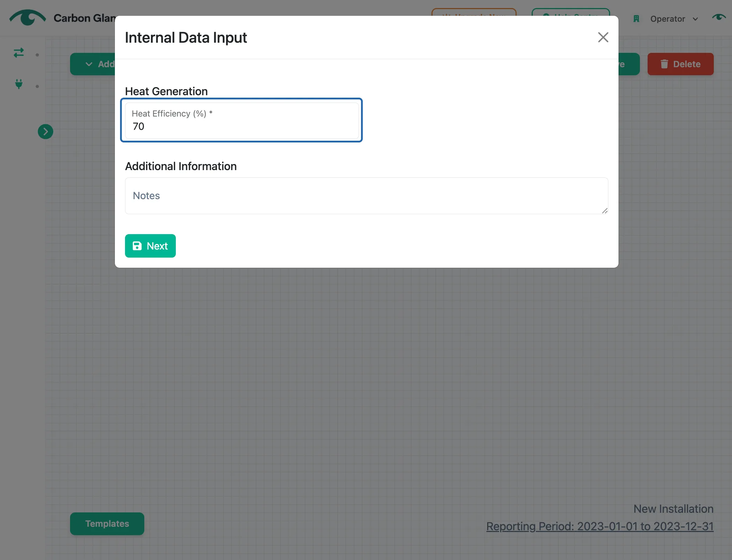Screen dimensions: 732x560
Task: Open the Add dropdown button
Action: (x=93, y=64)
